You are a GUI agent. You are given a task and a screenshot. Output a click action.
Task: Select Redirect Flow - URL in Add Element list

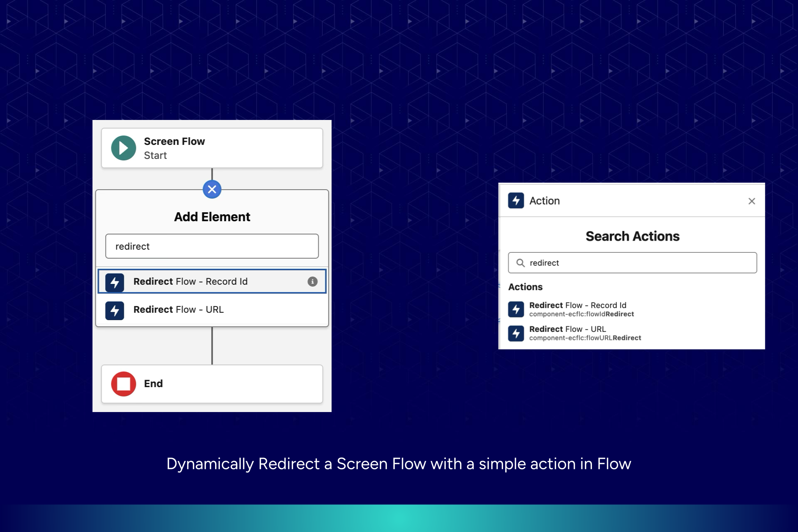click(212, 310)
